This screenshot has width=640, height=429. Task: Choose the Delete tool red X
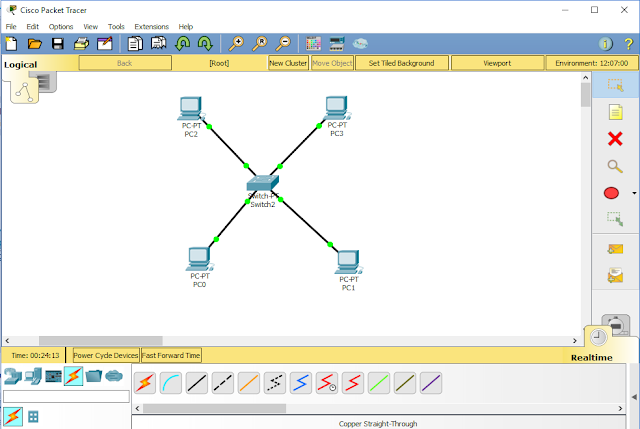[615, 139]
